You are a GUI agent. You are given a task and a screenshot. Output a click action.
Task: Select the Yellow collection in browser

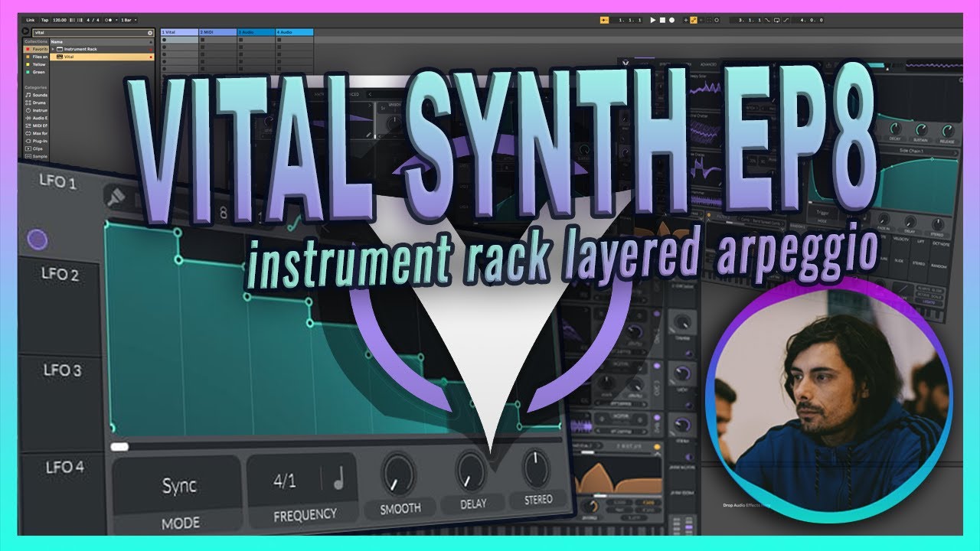tap(36, 64)
